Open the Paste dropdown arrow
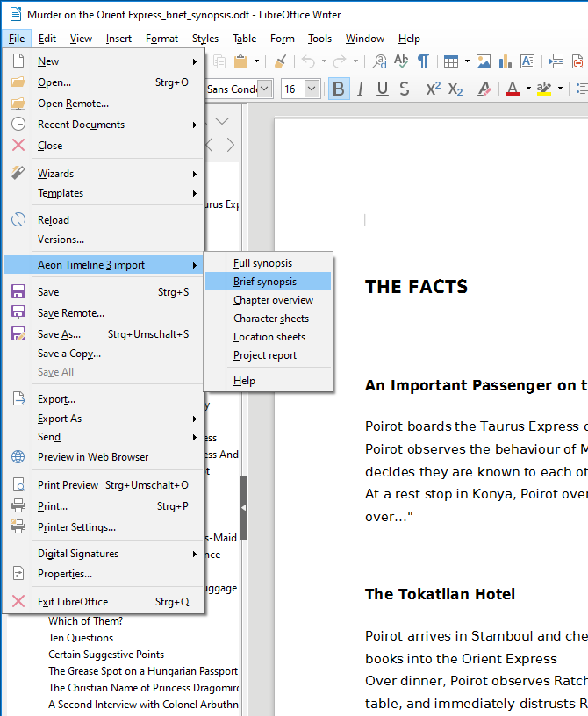Viewport: 588px width, 716px height. click(x=256, y=61)
